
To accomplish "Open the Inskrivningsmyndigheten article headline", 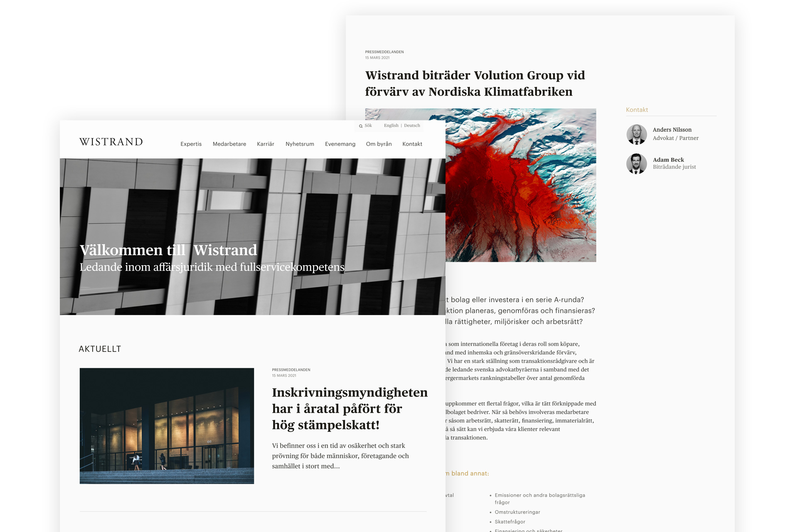I will 350,409.
